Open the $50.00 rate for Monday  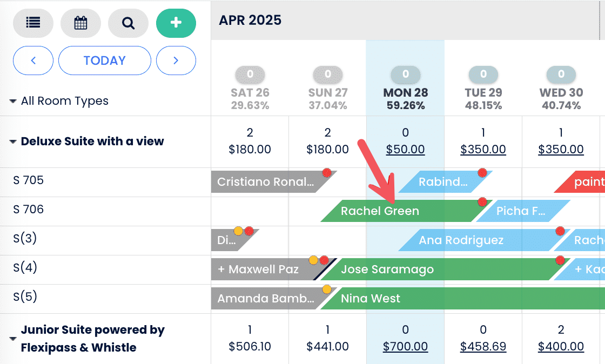[405, 150]
